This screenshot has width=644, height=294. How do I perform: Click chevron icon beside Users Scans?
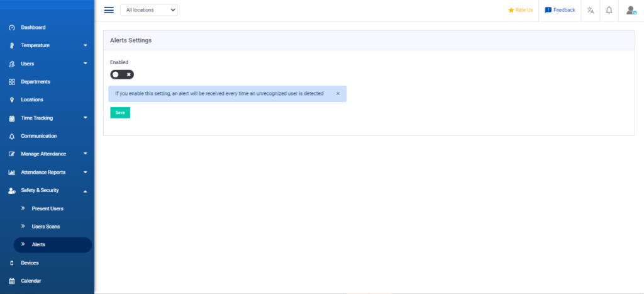pos(23,227)
